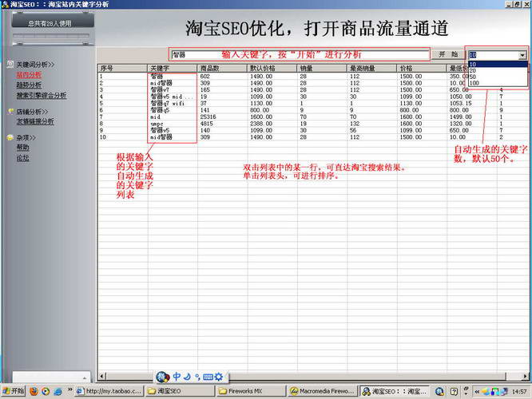Launch Firefox from quick launch

(34, 391)
